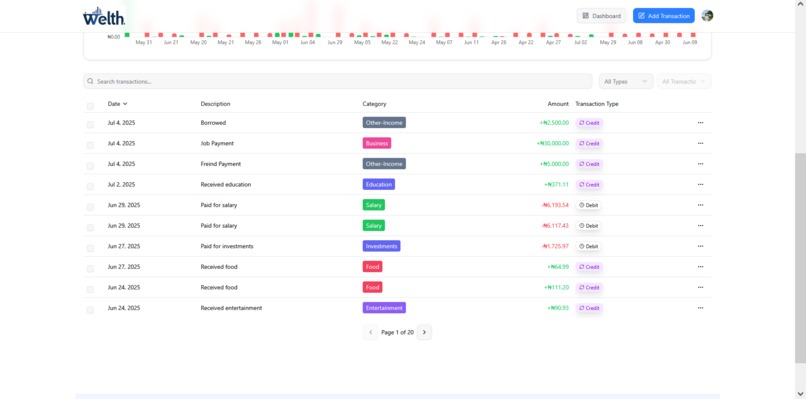The width and height of the screenshot is (806, 399).
Task: Click the Transaction Type column header
Action: (x=597, y=104)
